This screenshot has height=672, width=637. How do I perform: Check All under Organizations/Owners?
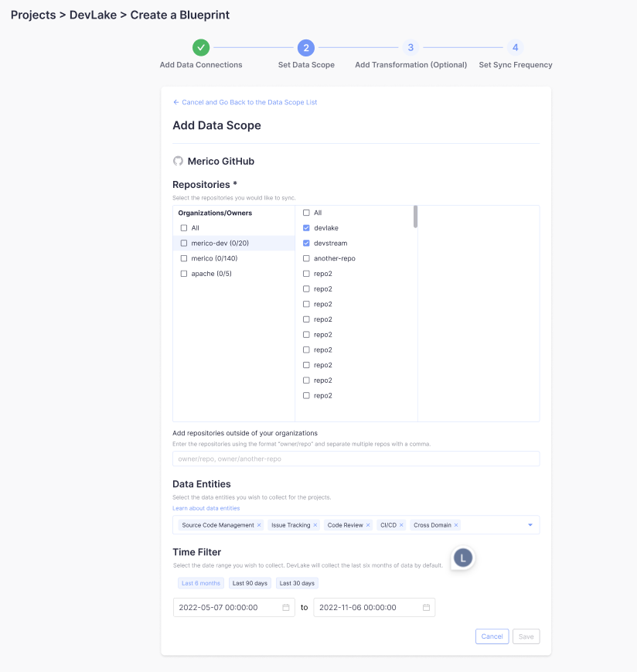(x=184, y=228)
